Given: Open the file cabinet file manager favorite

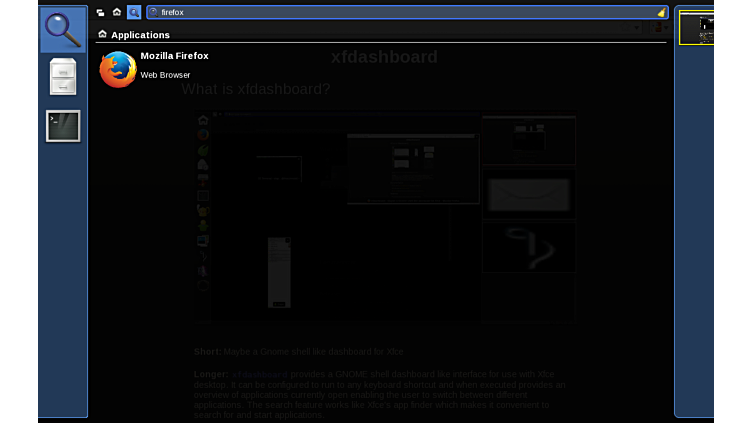Looking at the screenshot, I should pyautogui.click(x=63, y=77).
